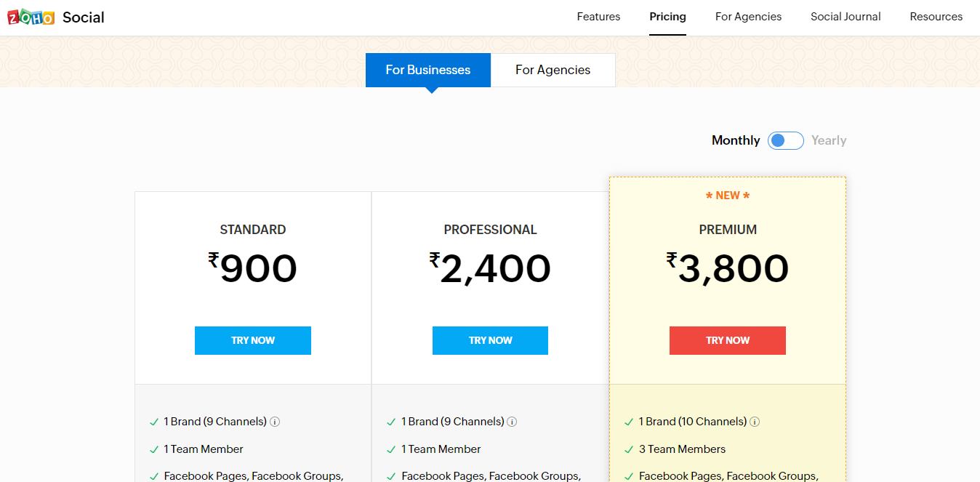Click the PREMIUM plan heading
This screenshot has width=980, height=482.
[x=728, y=230]
